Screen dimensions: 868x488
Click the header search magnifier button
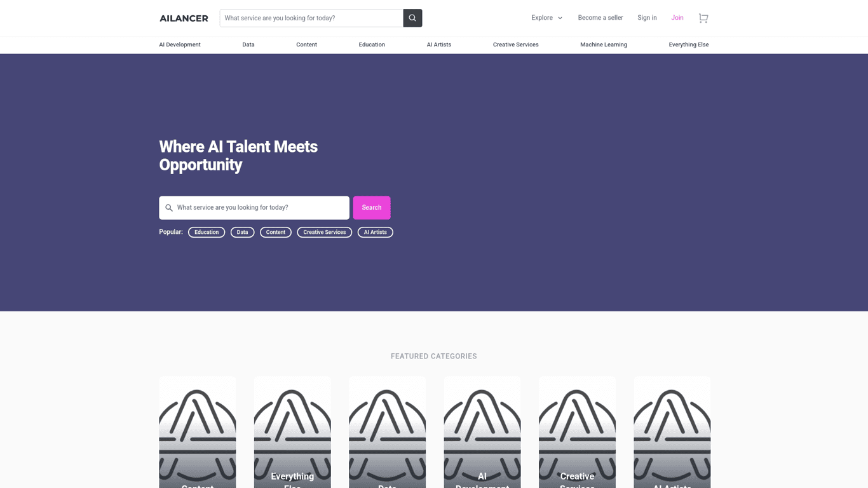tap(412, 18)
